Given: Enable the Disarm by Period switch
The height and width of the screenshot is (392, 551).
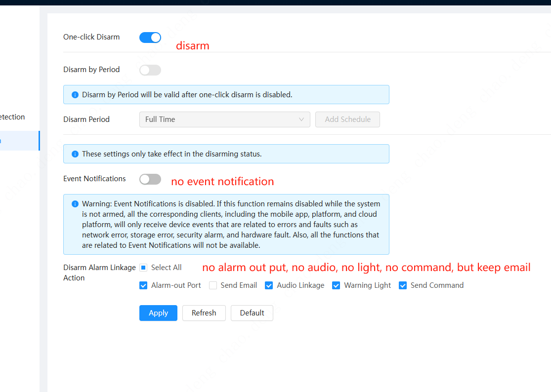Looking at the screenshot, I should click(x=150, y=70).
